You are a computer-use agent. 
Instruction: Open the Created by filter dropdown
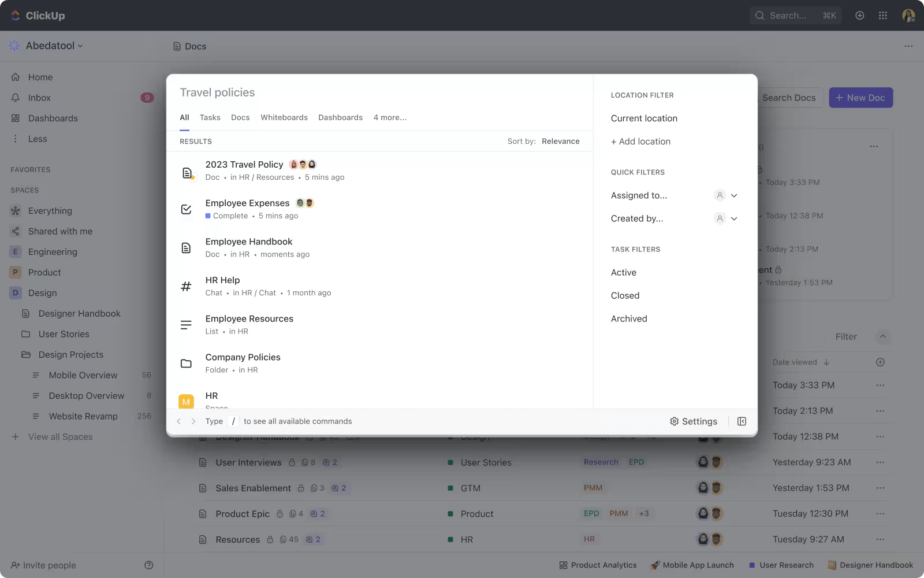[x=734, y=218]
